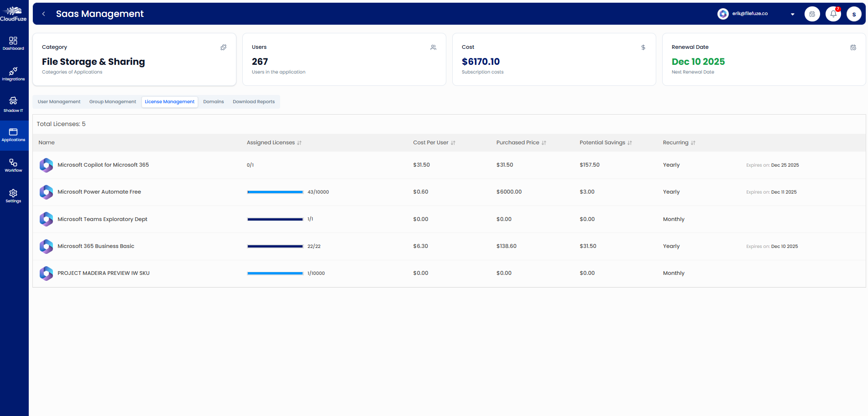Click the calendar schedule icon in the top bar
Screen dimensions: 868x416
tap(812, 14)
